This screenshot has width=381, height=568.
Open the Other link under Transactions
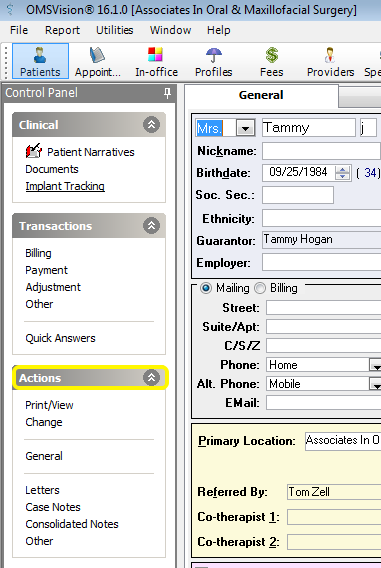tap(39, 304)
